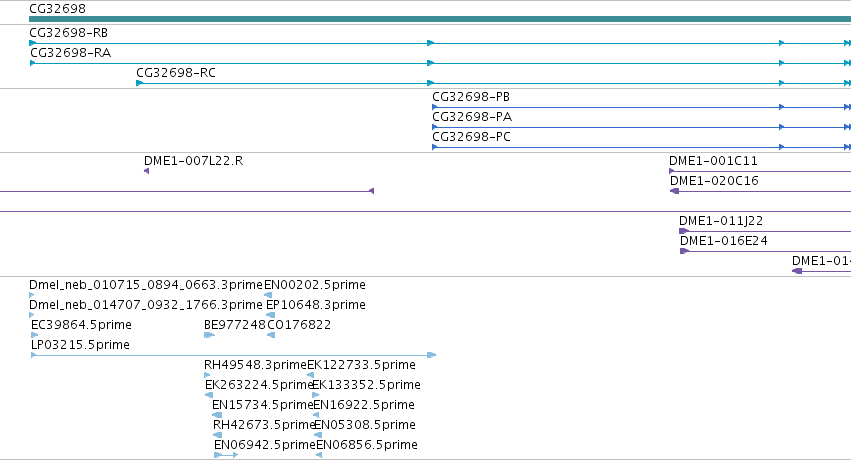This screenshot has width=851, height=460.
Task: Select EST EN05308.5prime label
Action: click(x=365, y=426)
